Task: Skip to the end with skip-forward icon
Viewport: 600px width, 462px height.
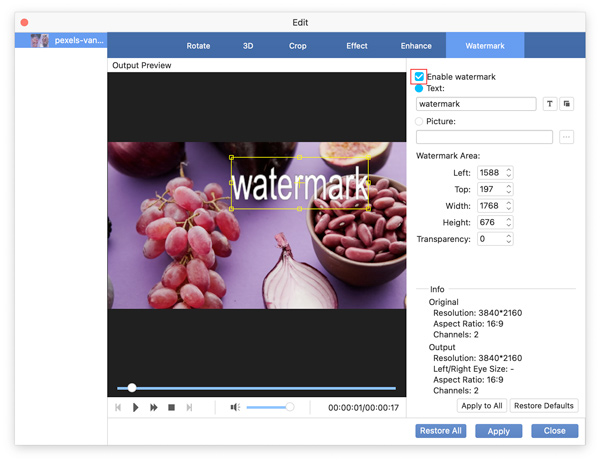Action: (x=189, y=407)
